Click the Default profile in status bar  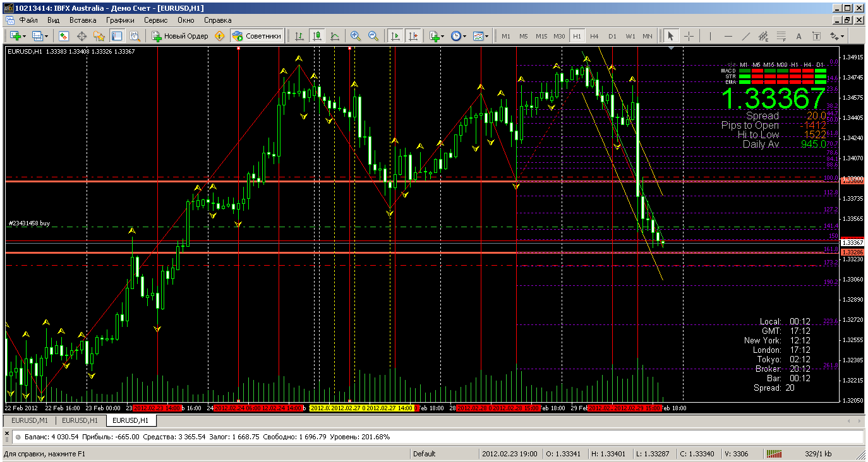(425, 454)
